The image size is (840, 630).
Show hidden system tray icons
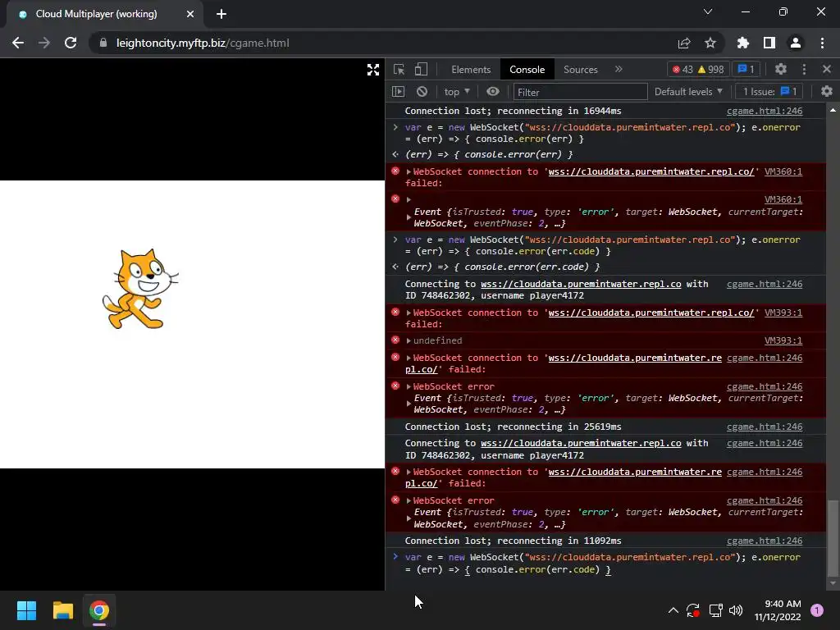pos(673,610)
